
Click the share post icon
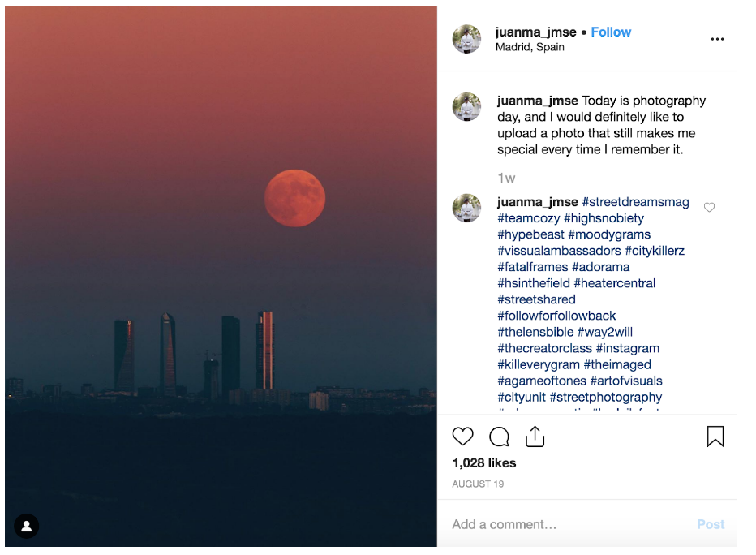(x=535, y=437)
